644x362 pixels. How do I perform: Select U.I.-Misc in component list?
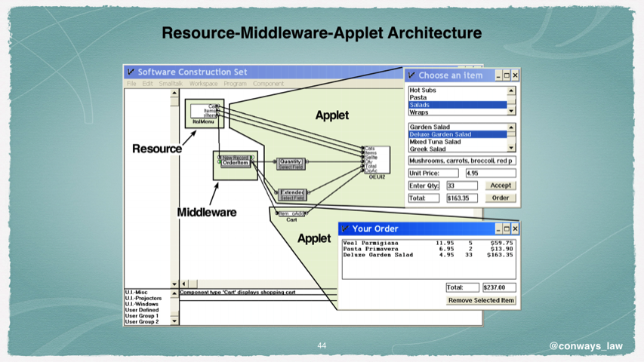click(x=137, y=292)
